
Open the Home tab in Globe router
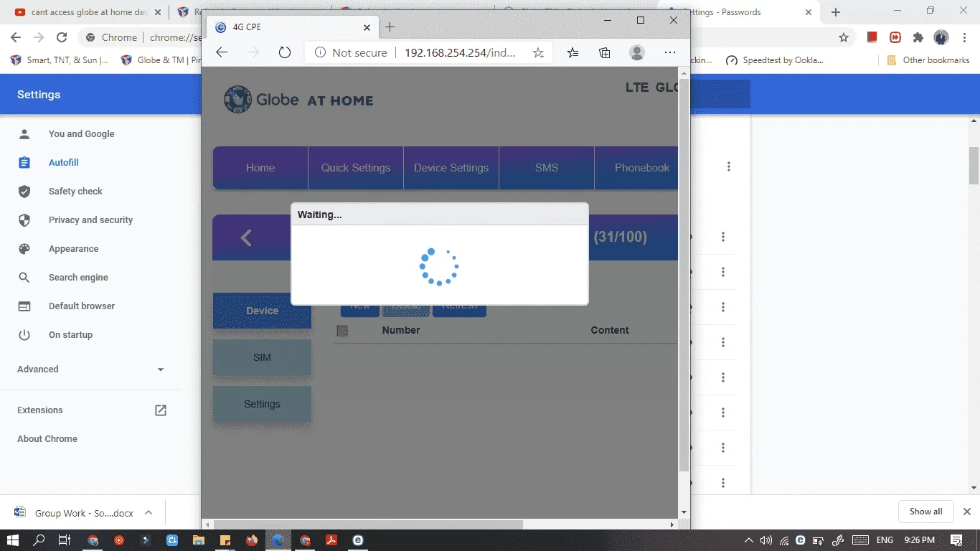pyautogui.click(x=260, y=168)
